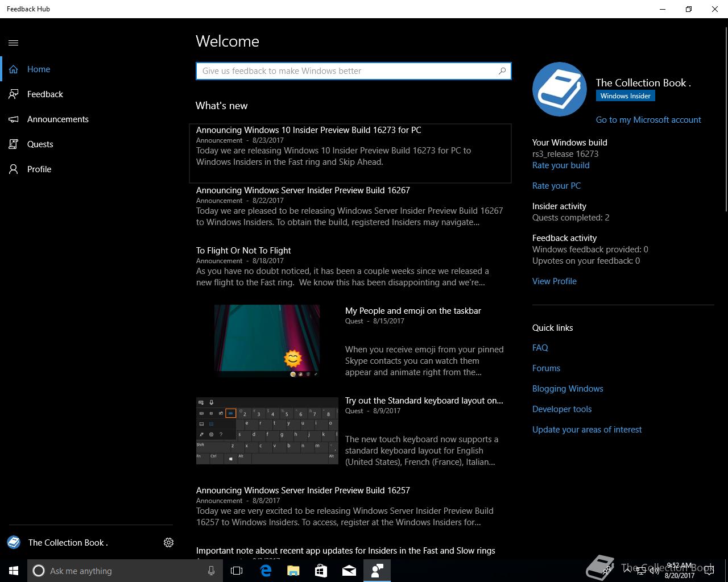728x582 pixels.
Task: Open the Windows Start menu
Action: (14, 571)
